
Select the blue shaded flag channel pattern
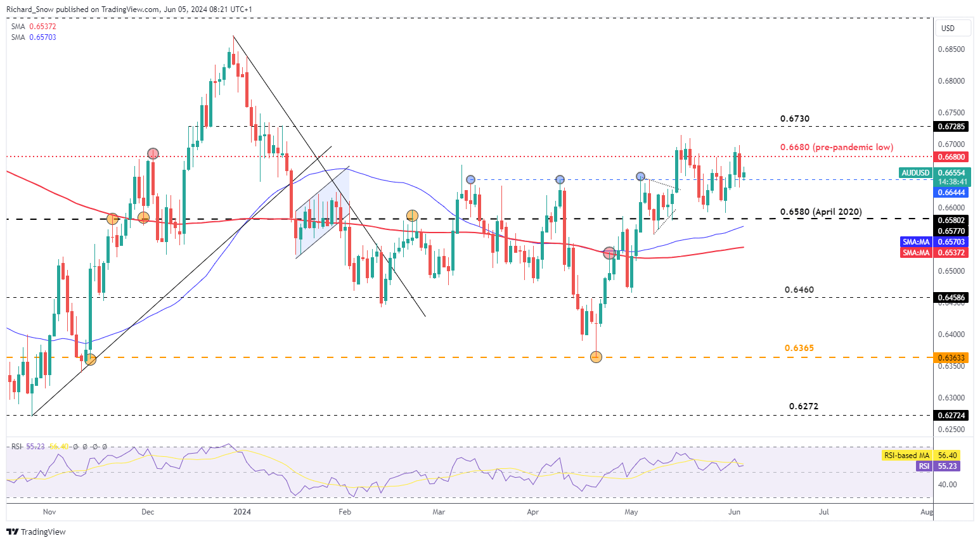click(x=323, y=214)
